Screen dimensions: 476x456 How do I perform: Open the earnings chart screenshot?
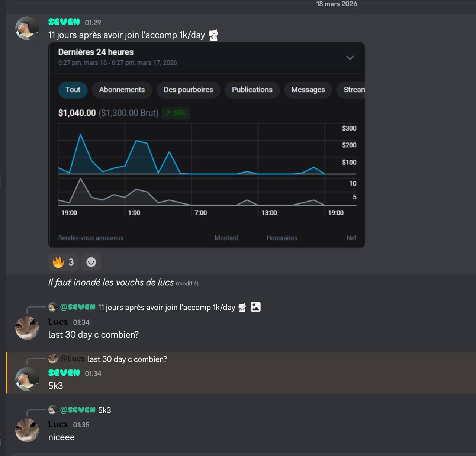[x=206, y=156]
